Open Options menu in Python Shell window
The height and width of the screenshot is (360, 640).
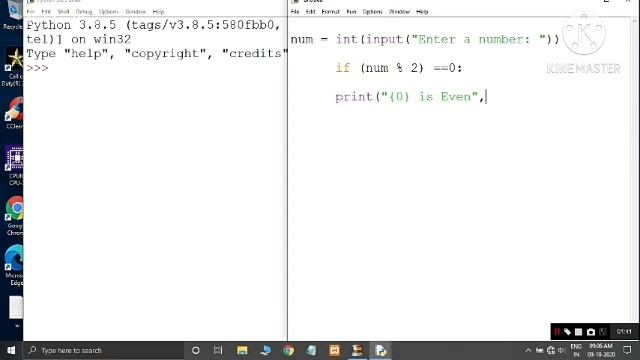pyautogui.click(x=109, y=12)
